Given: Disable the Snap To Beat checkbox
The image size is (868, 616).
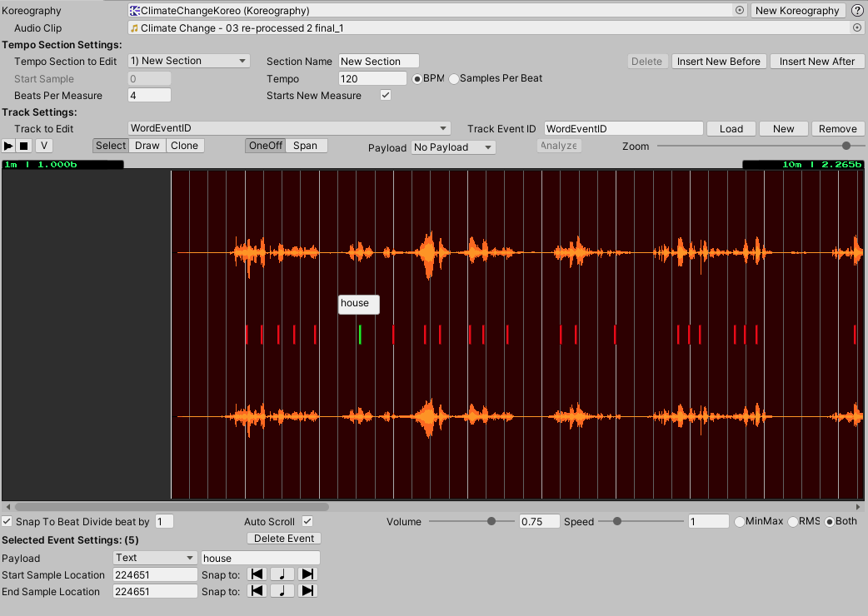Looking at the screenshot, I should [7, 522].
